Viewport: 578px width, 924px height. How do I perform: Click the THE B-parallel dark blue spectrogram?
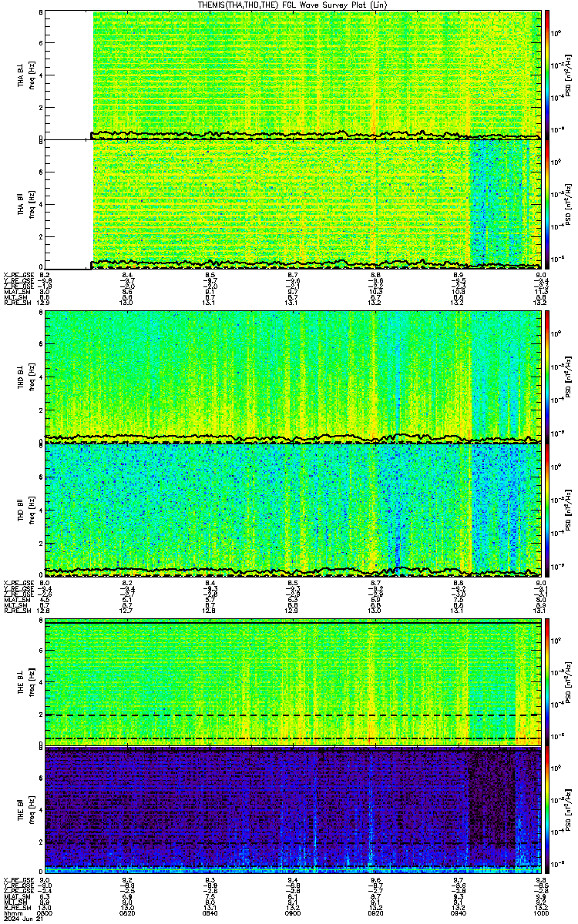pyautogui.click(x=293, y=811)
